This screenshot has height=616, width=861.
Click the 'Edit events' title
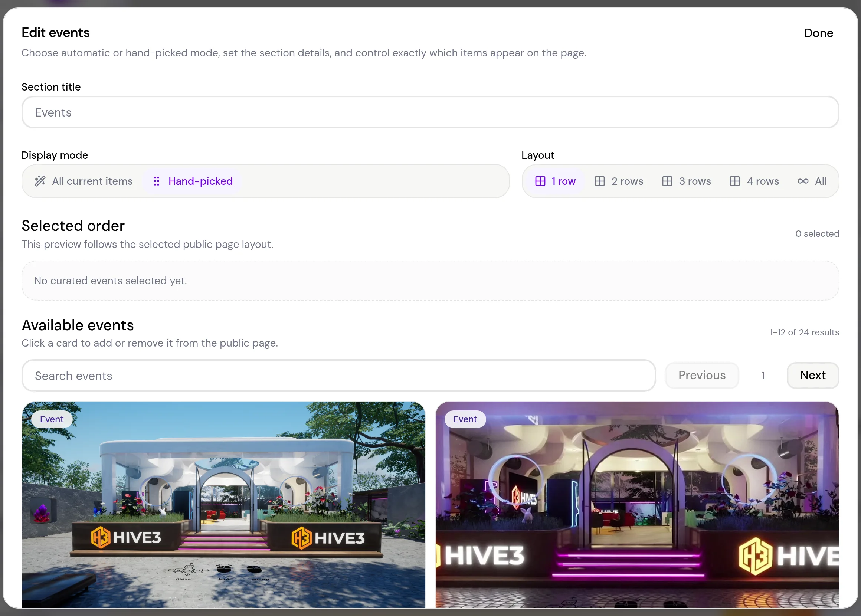(x=56, y=33)
